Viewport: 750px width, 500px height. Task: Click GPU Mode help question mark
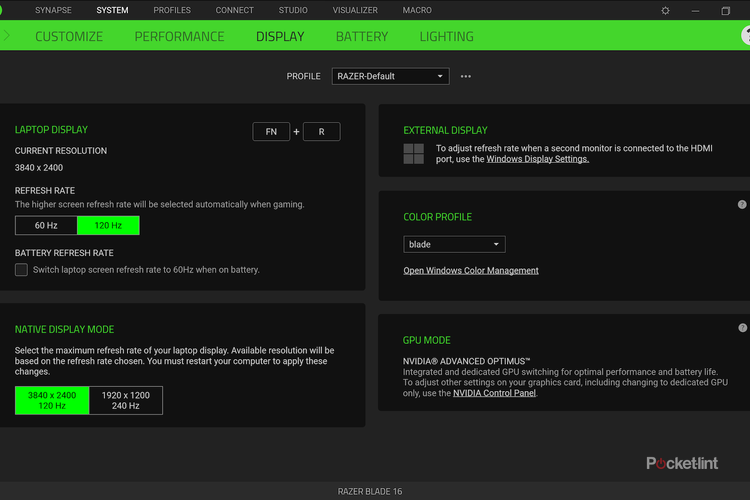[742, 328]
